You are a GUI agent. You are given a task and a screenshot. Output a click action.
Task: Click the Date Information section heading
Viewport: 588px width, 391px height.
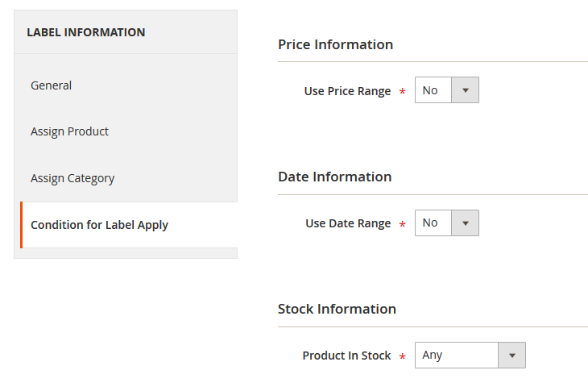pos(334,177)
